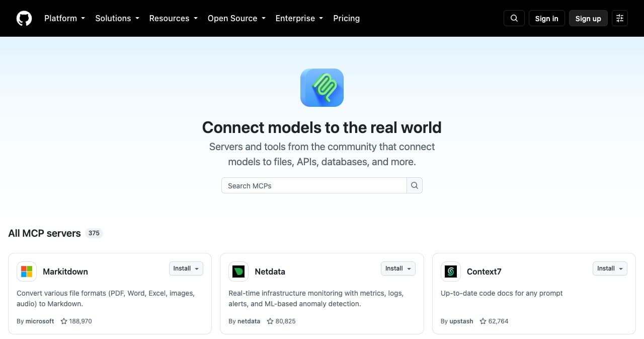Go to the Pricing page
The height and width of the screenshot is (339, 644).
tap(346, 18)
